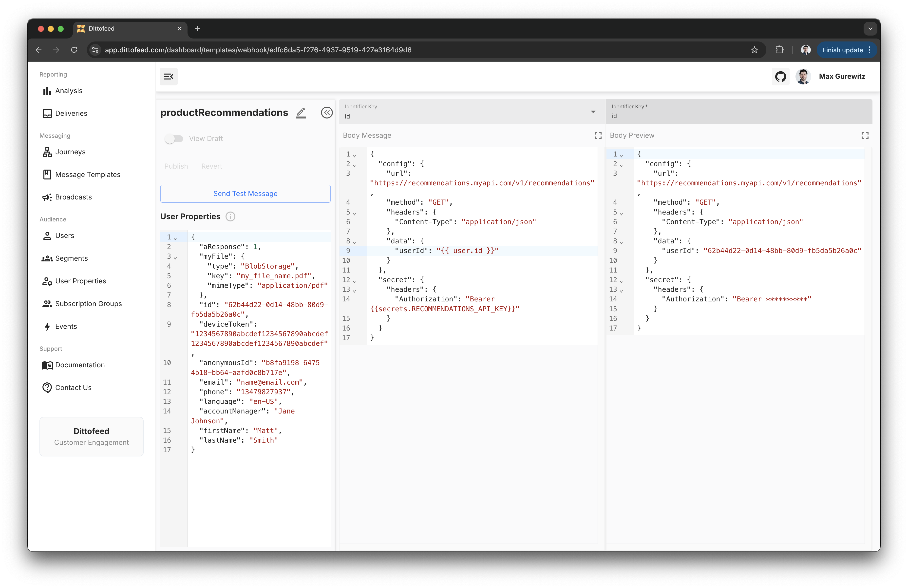The image size is (908, 588).
Task: Click the browser address bar URL
Action: pos(258,50)
